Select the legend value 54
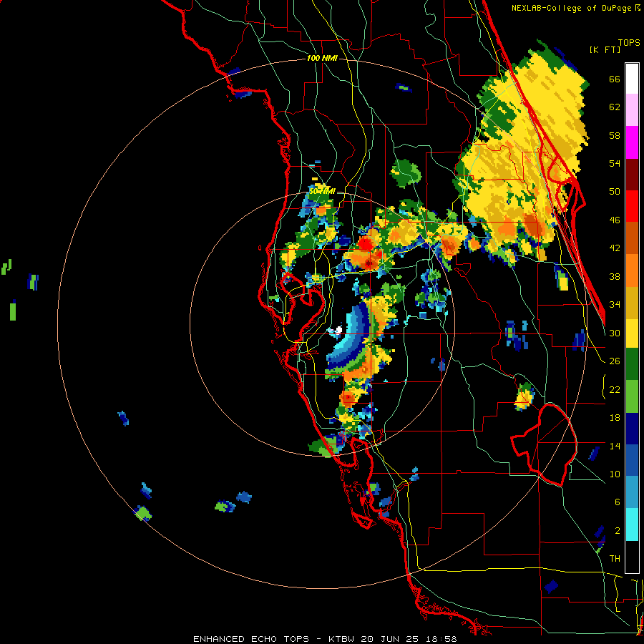The width and height of the screenshot is (644, 644). pyautogui.click(x=615, y=163)
